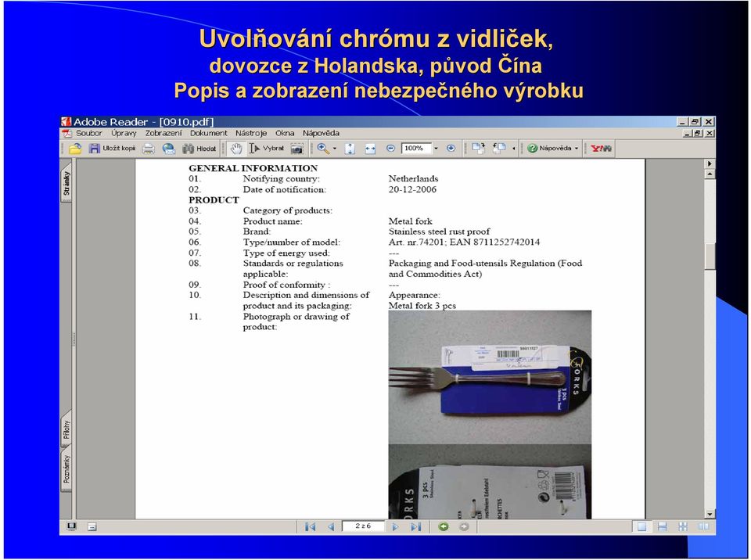751x560 pixels.
Task: Click the vertical scrollbar thumb
Action: click(x=710, y=257)
